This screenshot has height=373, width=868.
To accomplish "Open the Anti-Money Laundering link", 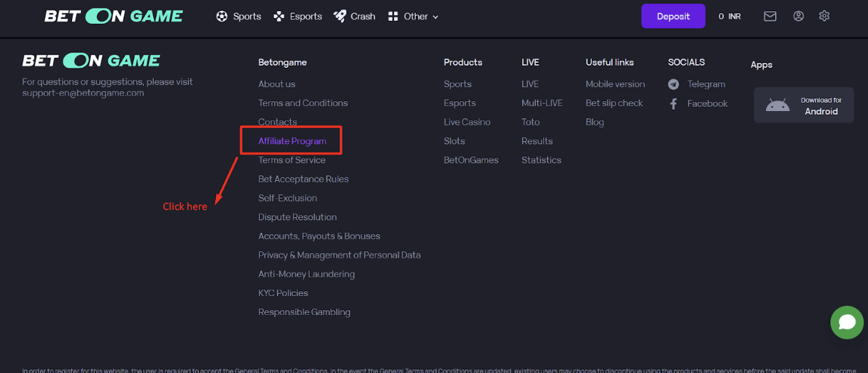I will pyautogui.click(x=307, y=274).
